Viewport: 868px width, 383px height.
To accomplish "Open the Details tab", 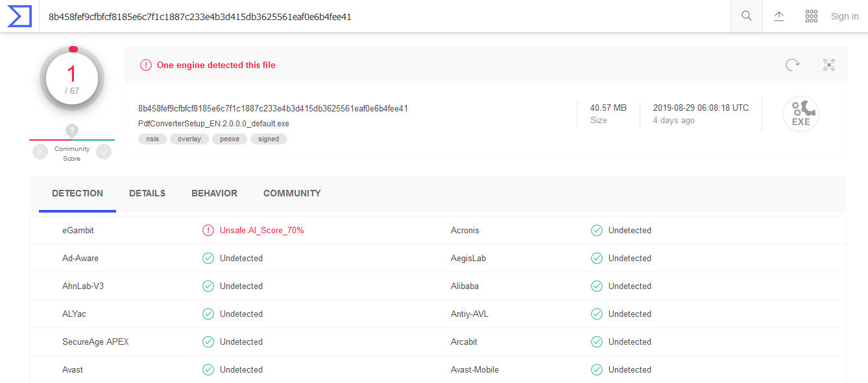I will pos(147,193).
